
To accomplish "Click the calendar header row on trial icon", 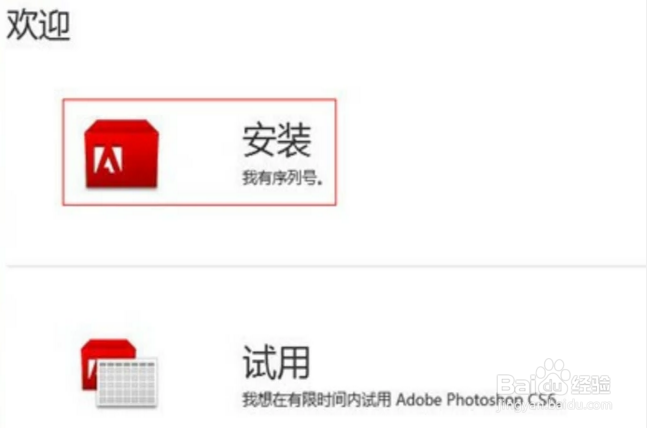I will 127,364.
